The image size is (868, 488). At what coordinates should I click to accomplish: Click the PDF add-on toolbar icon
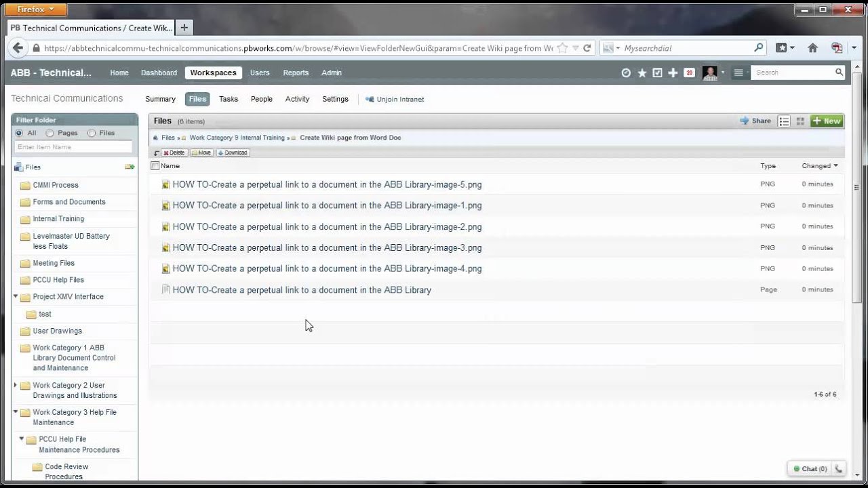(837, 48)
